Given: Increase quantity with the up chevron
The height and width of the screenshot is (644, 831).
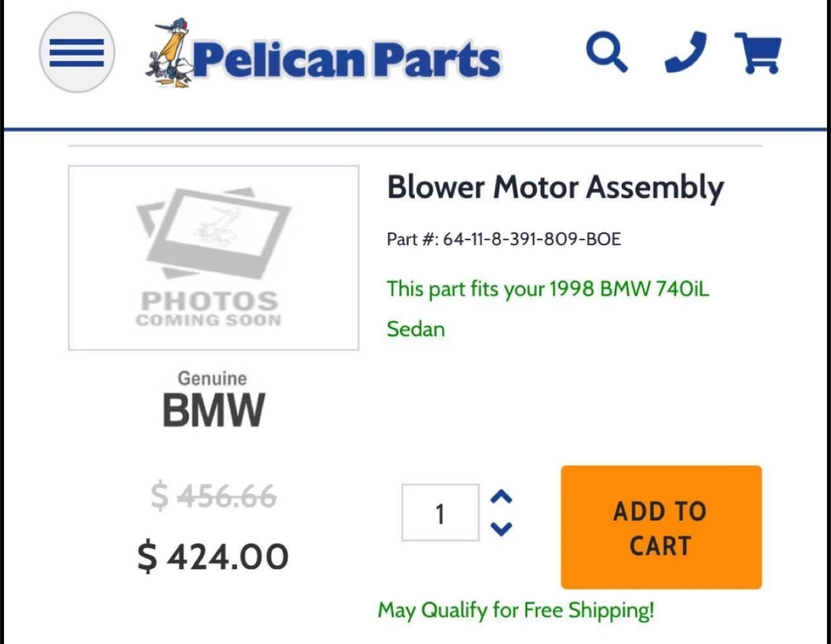Looking at the screenshot, I should point(501,497).
